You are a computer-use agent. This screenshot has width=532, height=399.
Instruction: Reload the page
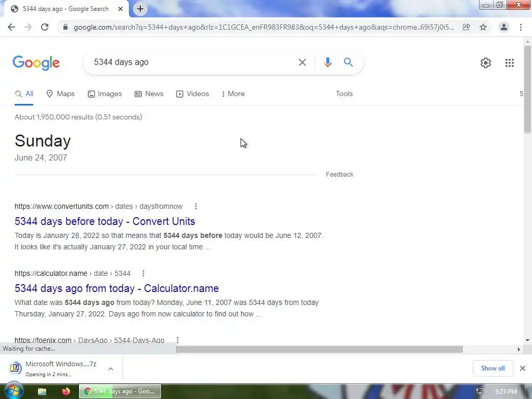tap(45, 27)
